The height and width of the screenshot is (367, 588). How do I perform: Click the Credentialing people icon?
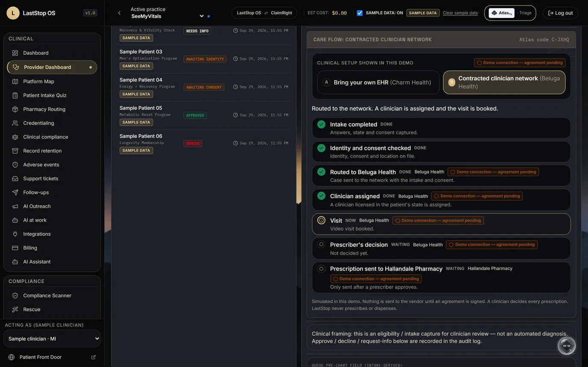click(15, 123)
